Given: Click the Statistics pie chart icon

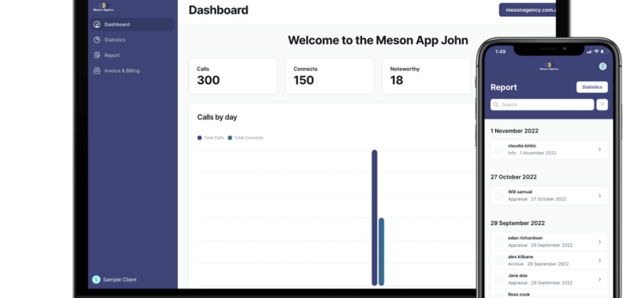Looking at the screenshot, I should click(x=97, y=40).
